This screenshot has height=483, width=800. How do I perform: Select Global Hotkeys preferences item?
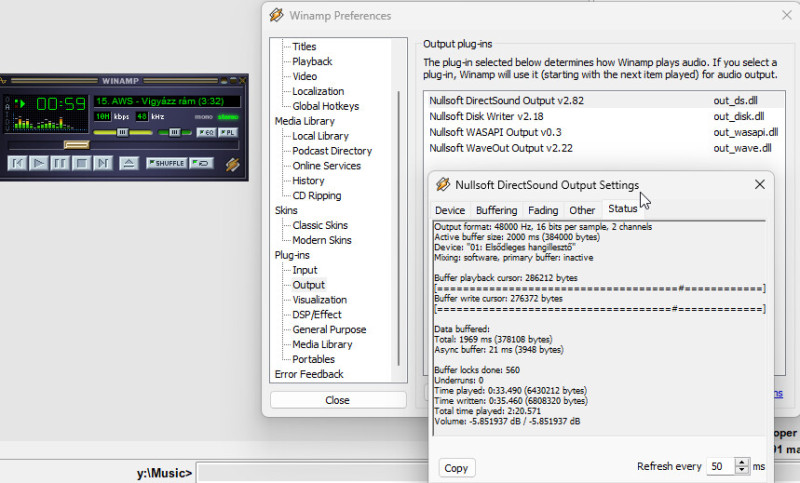point(326,106)
